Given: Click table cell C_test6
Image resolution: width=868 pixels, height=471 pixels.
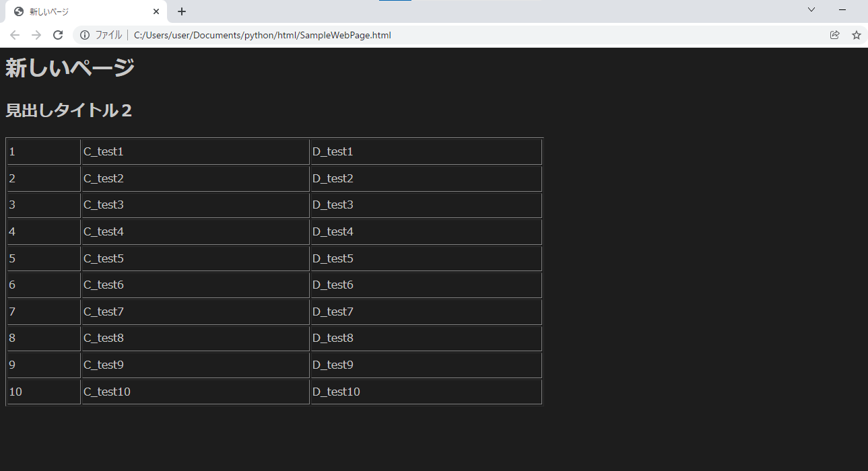Looking at the screenshot, I should (x=195, y=285).
